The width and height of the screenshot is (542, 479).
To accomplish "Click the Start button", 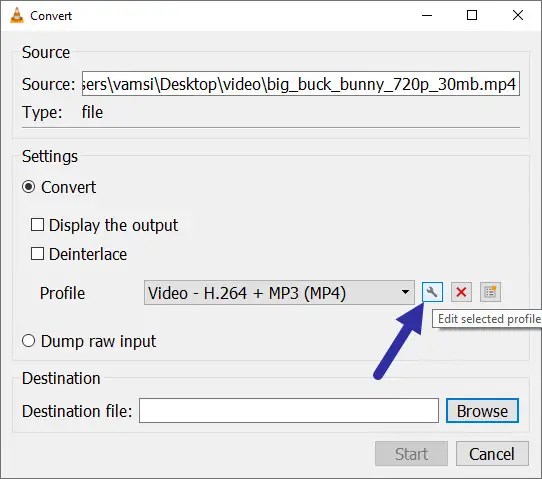I will (411, 454).
